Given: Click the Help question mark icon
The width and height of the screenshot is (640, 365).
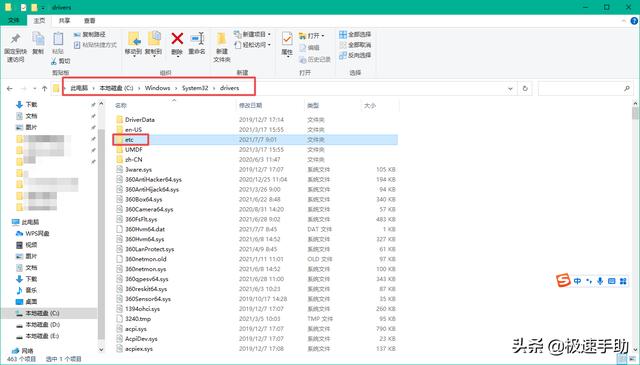Looking at the screenshot, I should [634, 20].
